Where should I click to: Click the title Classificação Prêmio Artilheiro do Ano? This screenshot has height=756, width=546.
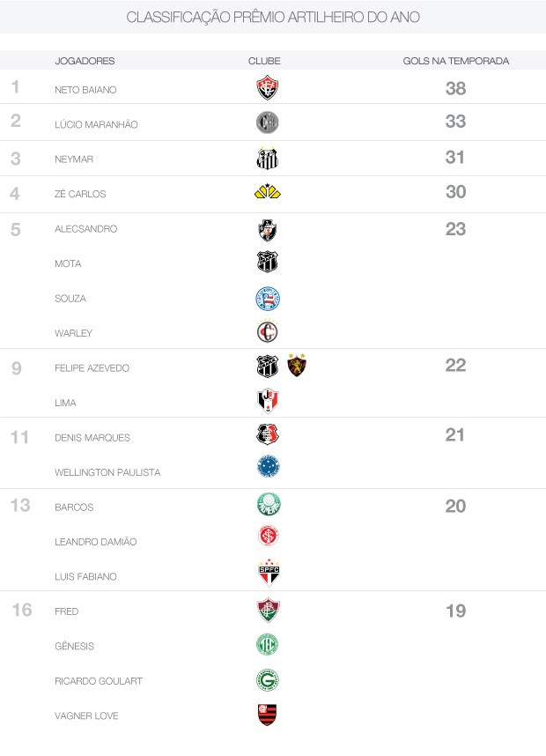click(x=273, y=17)
